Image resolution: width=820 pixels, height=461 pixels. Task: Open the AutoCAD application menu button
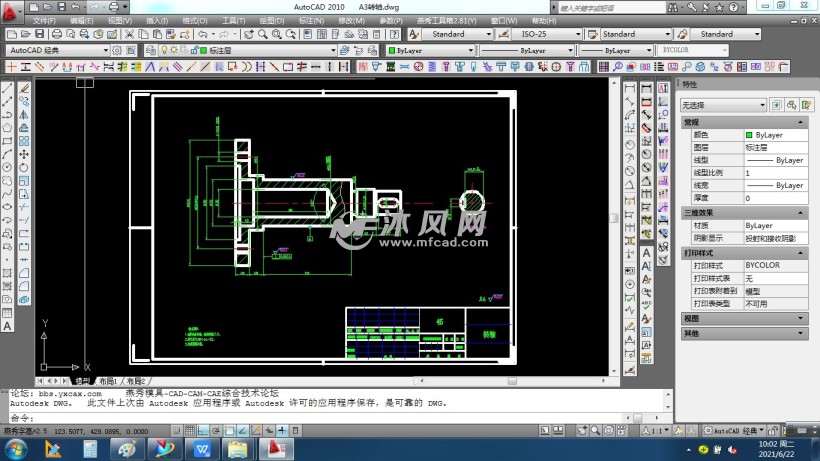[x=10, y=11]
